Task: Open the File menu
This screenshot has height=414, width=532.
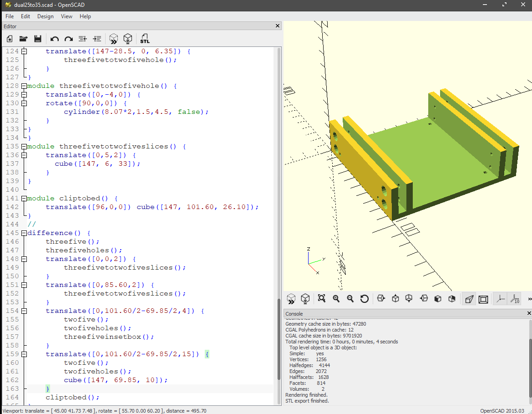Action: pos(10,16)
